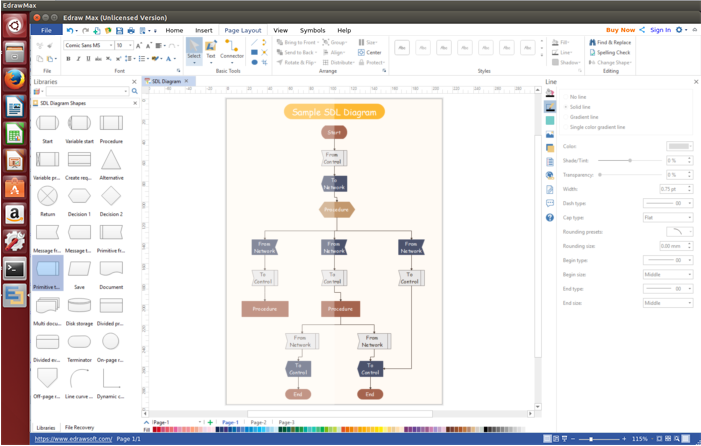Select the Disk storage shape

[x=79, y=306]
